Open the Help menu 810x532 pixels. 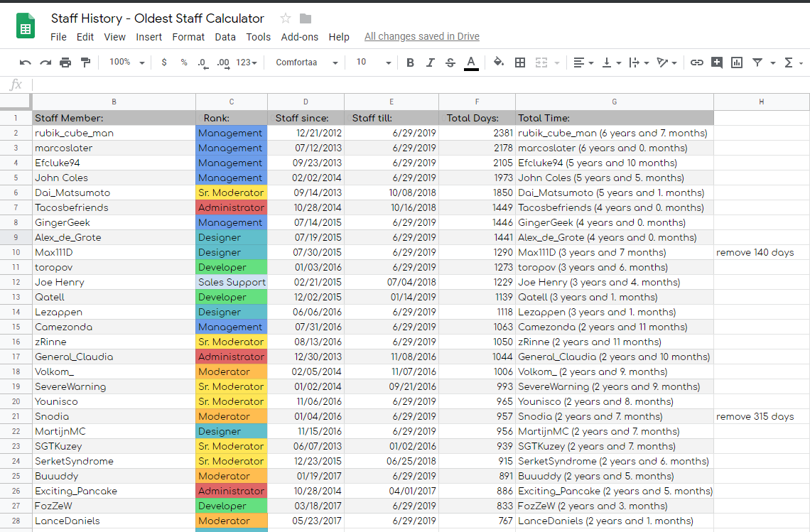click(x=339, y=37)
